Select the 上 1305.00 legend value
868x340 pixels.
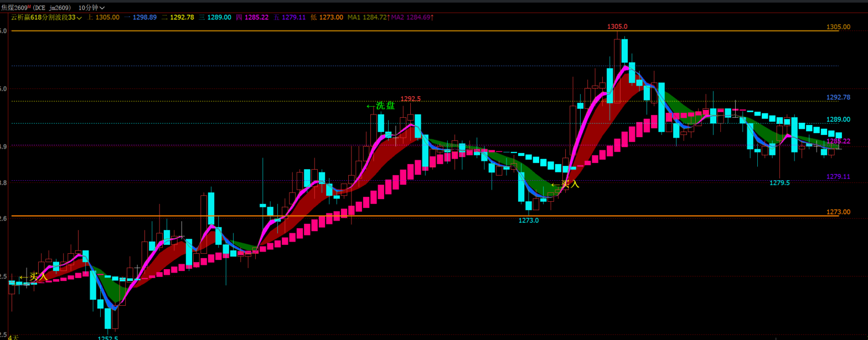pos(103,18)
